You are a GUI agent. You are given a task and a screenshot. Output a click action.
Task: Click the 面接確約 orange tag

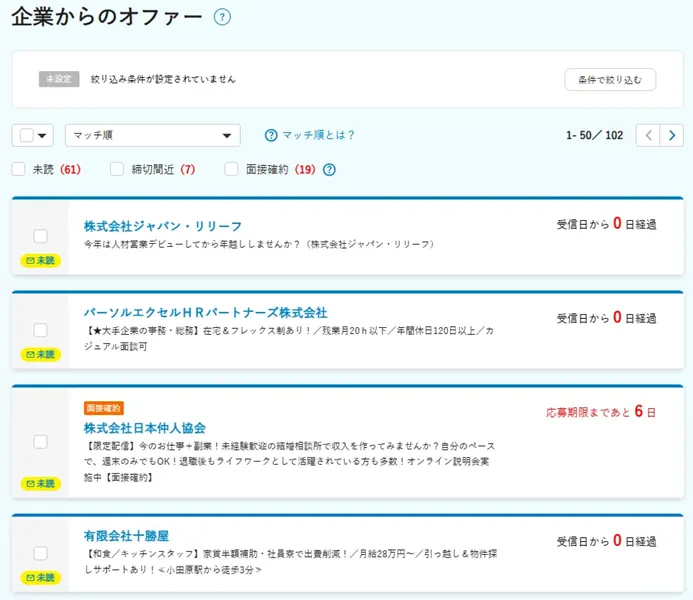point(103,408)
